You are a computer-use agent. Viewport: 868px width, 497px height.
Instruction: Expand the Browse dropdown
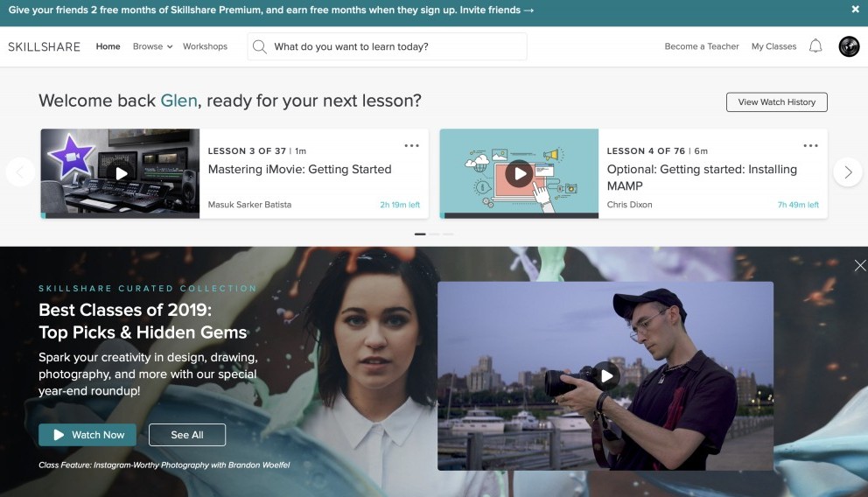click(152, 46)
